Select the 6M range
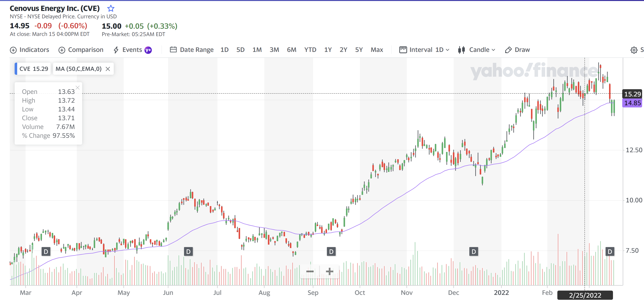The height and width of the screenshot is (306, 644). 292,50
